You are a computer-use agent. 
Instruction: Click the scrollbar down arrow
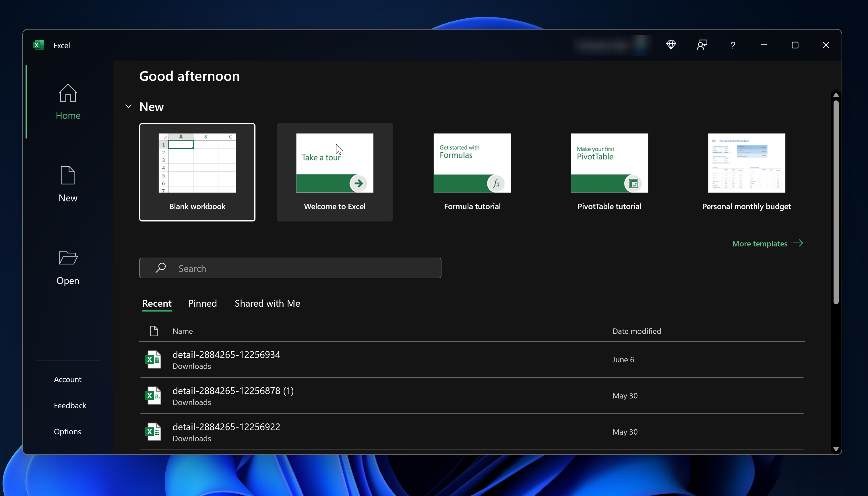click(x=836, y=449)
